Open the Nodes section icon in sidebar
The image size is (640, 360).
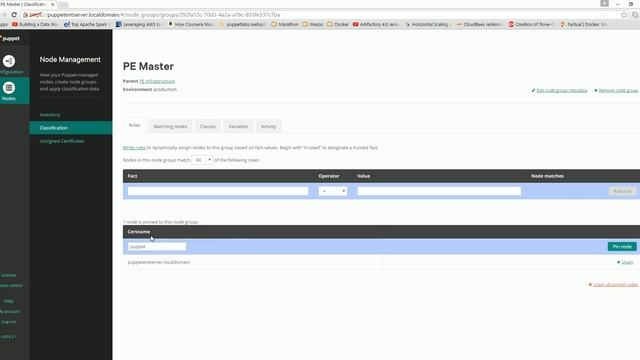[9, 88]
